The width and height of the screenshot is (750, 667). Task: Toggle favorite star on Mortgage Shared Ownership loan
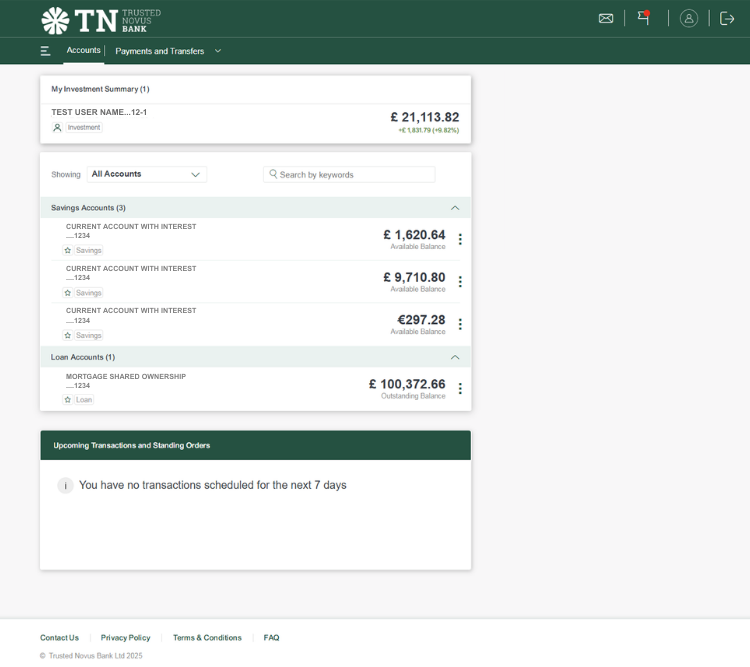(68, 399)
